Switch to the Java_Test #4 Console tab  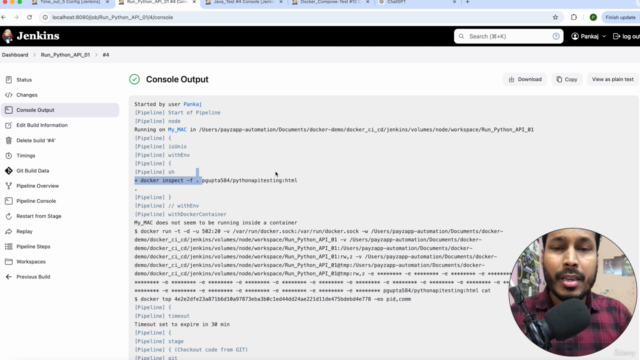pyautogui.click(x=244, y=2)
